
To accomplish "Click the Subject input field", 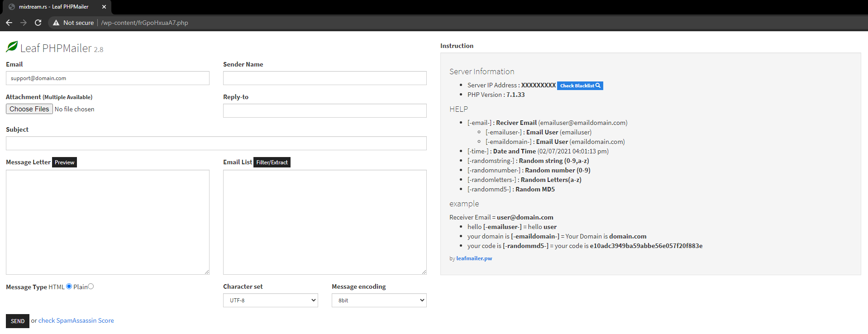I will pos(216,143).
